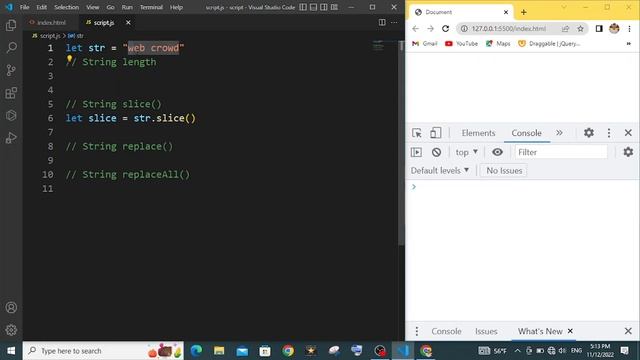The image size is (640, 360).
Task: Open the top context dropdown
Action: pos(467,152)
